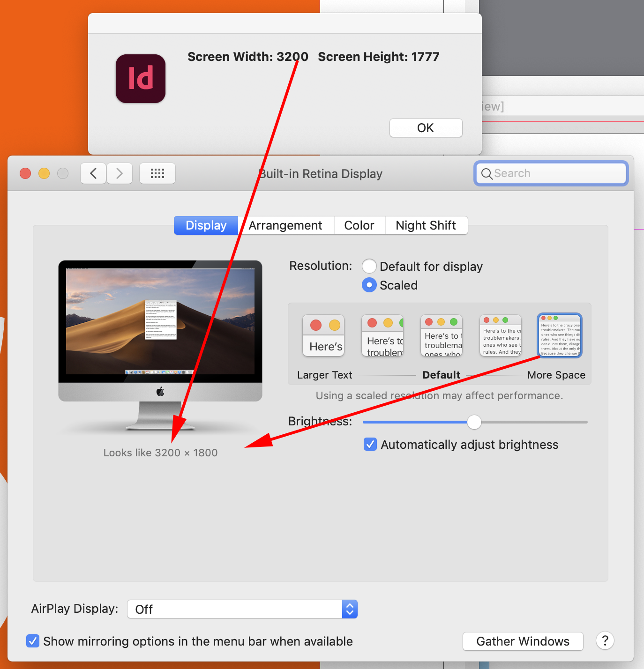Click the forward navigation arrow
Viewport: 644px width, 669px height.
(120, 173)
